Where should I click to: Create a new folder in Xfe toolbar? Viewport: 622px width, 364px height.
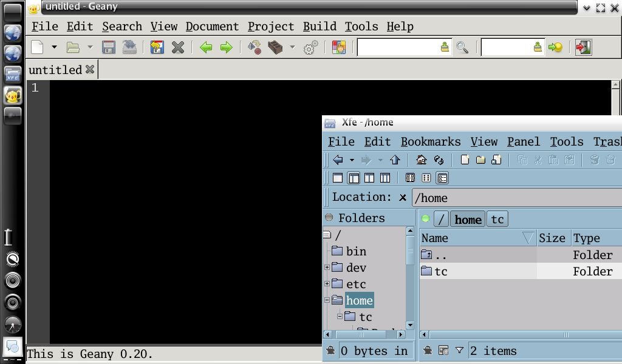point(480,160)
